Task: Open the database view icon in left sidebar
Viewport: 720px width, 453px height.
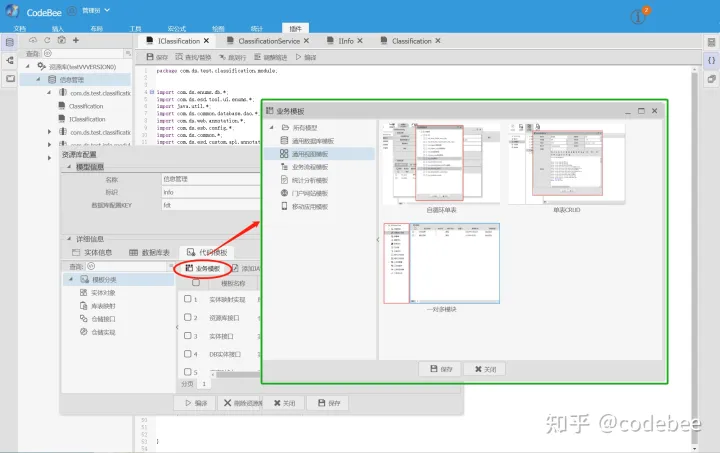Action: pyautogui.click(x=10, y=42)
